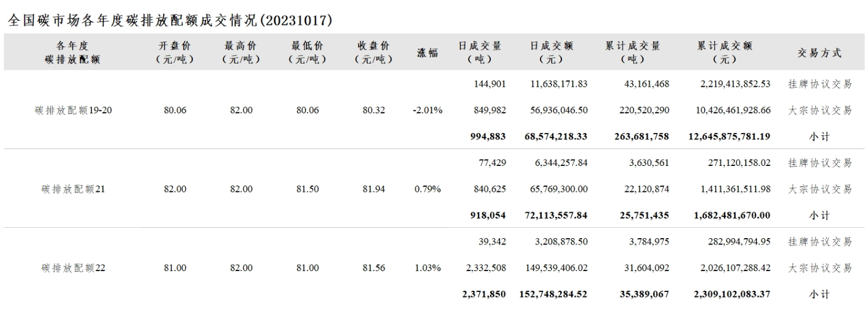This screenshot has width=868, height=311.
Task: Click the 日成交量 column header
Action: click(x=480, y=52)
